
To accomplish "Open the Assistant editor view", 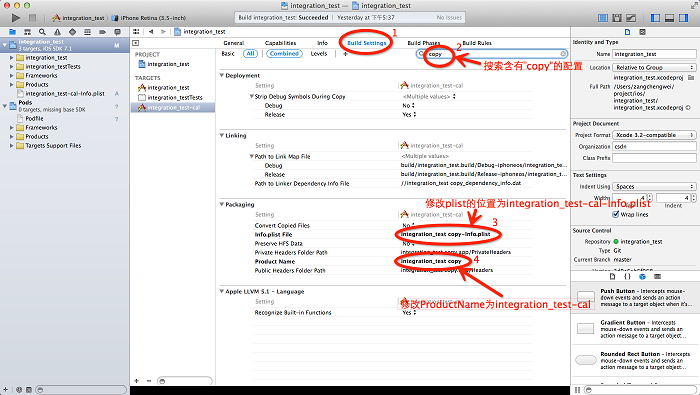I will click(x=617, y=18).
